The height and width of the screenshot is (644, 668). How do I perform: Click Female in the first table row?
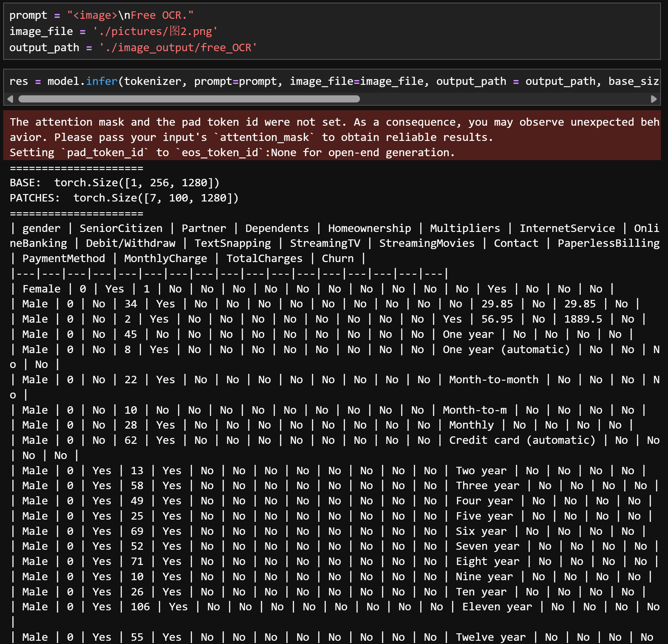point(41,289)
